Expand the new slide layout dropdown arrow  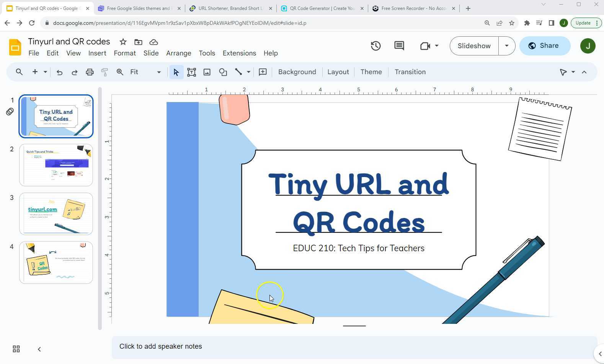tap(45, 72)
